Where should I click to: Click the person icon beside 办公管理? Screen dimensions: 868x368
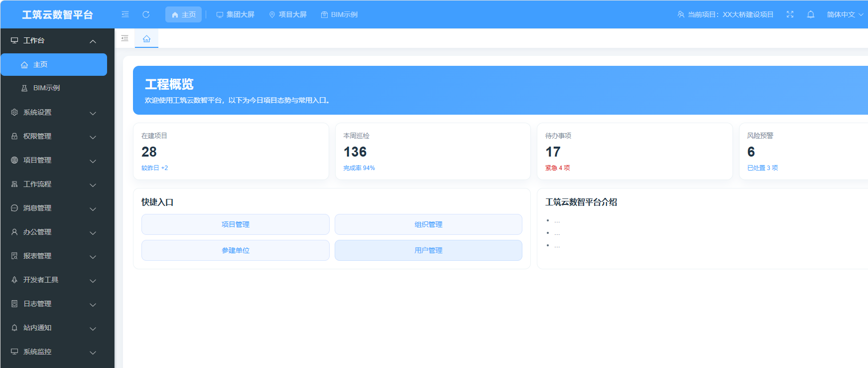(14, 232)
